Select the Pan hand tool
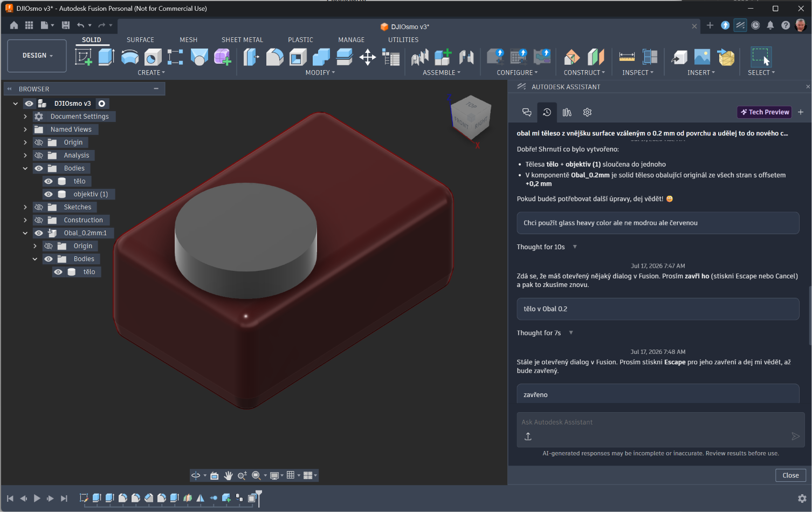This screenshot has width=812, height=512. pos(229,475)
